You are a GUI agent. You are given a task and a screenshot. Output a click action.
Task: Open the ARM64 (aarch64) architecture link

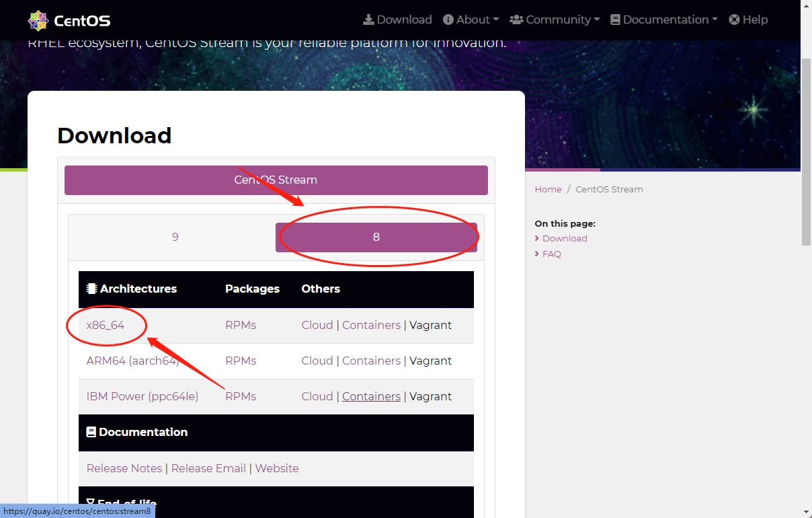132,361
